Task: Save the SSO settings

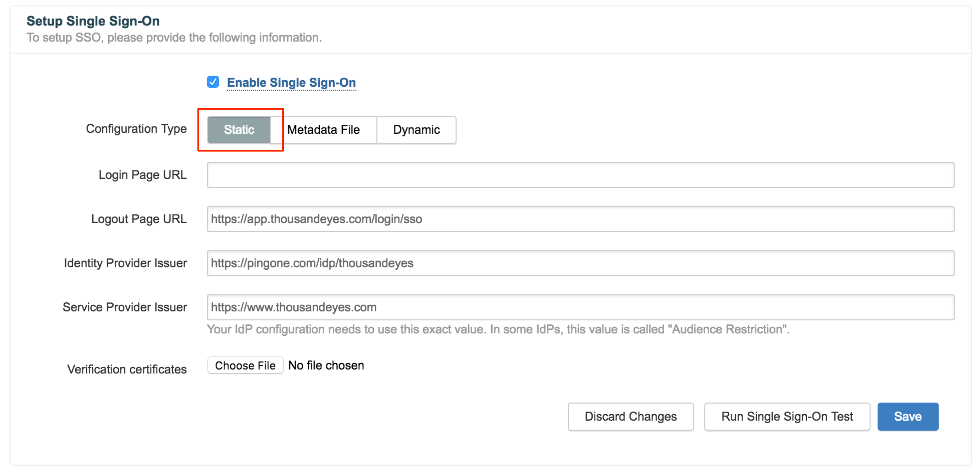Action: pos(908,417)
